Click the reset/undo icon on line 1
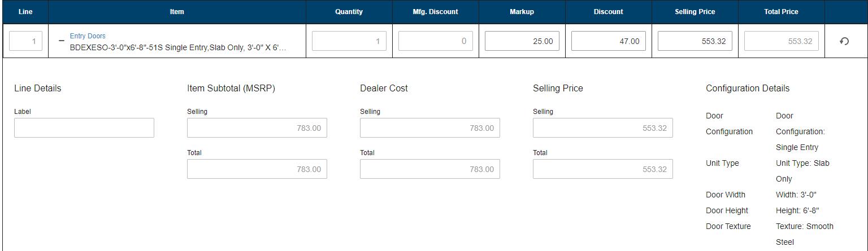The height and width of the screenshot is (251, 868). click(844, 41)
